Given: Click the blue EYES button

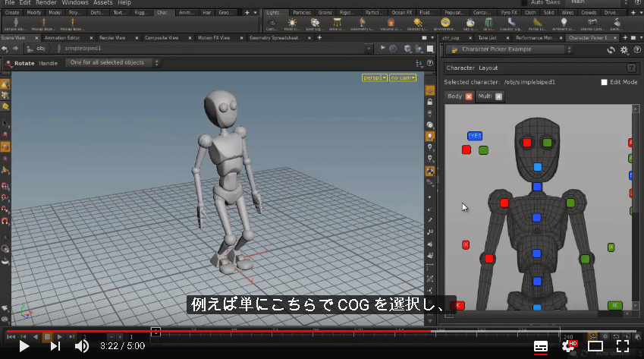Looking at the screenshot, I should (x=475, y=136).
